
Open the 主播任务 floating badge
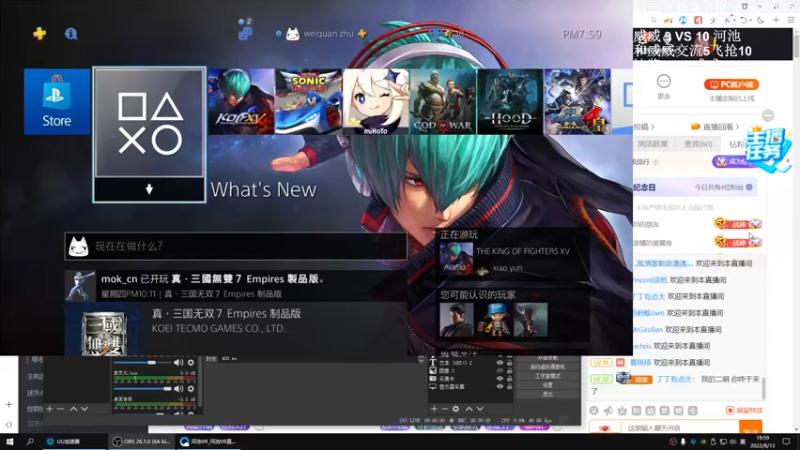(768, 149)
